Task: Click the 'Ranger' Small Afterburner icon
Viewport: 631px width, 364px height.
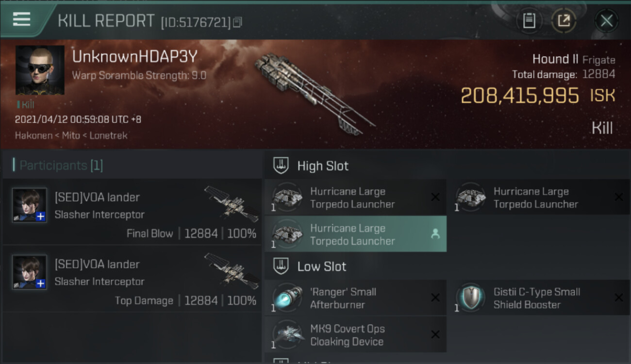Action: (x=287, y=298)
